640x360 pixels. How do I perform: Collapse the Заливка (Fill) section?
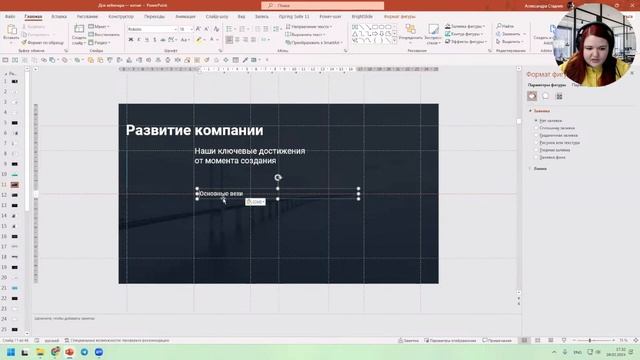(x=540, y=111)
